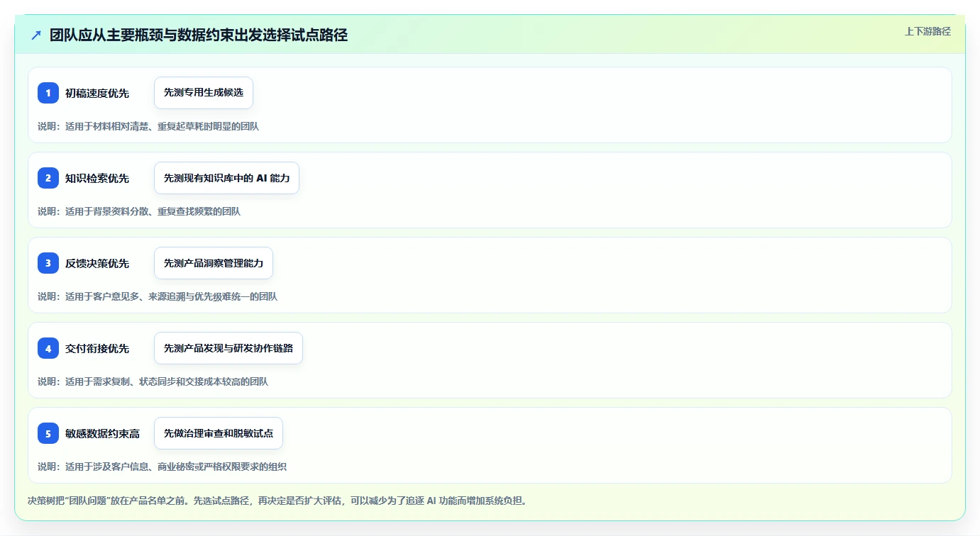
Task: Choose 先测产品发现与研发协作链路 button
Action: click(x=229, y=348)
